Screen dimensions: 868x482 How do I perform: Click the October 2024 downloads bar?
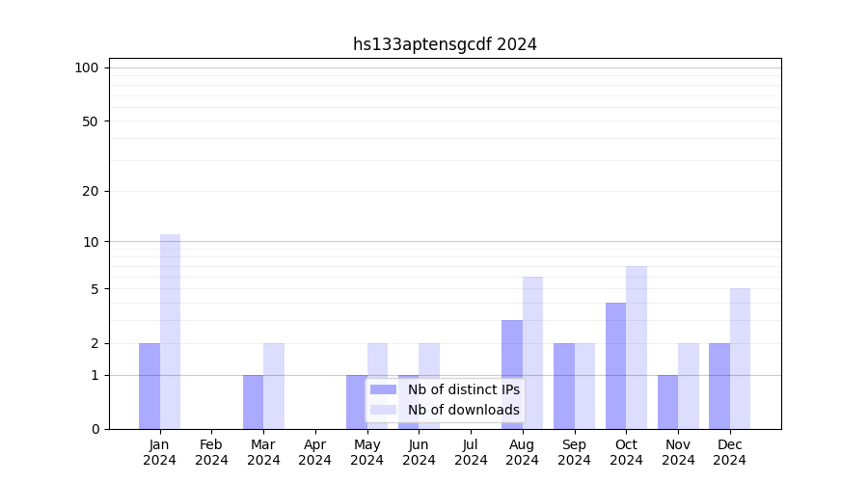click(637, 347)
